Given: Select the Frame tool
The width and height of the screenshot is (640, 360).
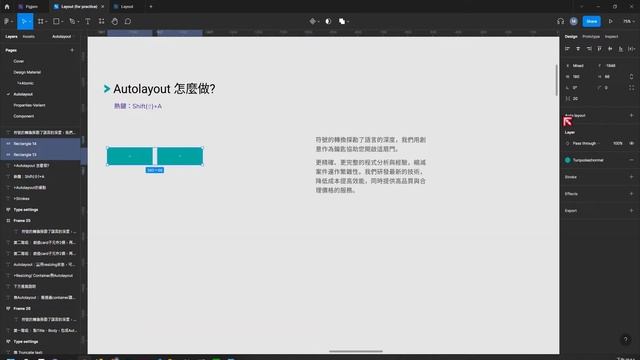Looking at the screenshot, I should tap(40, 21).
